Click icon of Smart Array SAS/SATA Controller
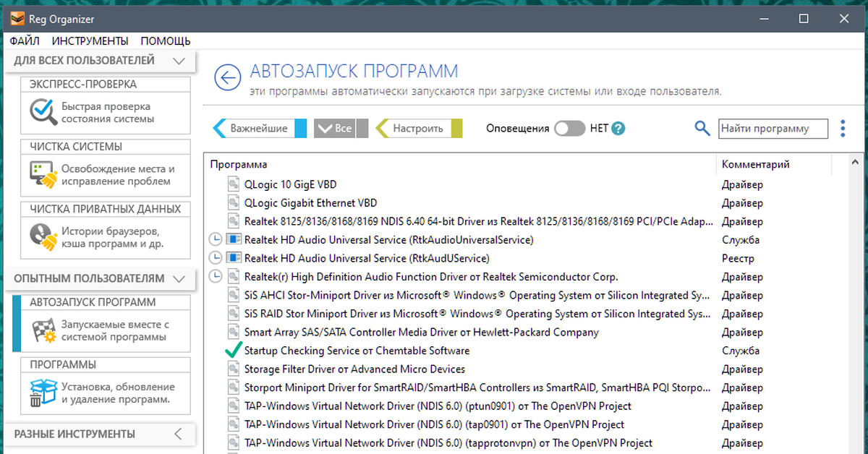 click(x=233, y=332)
